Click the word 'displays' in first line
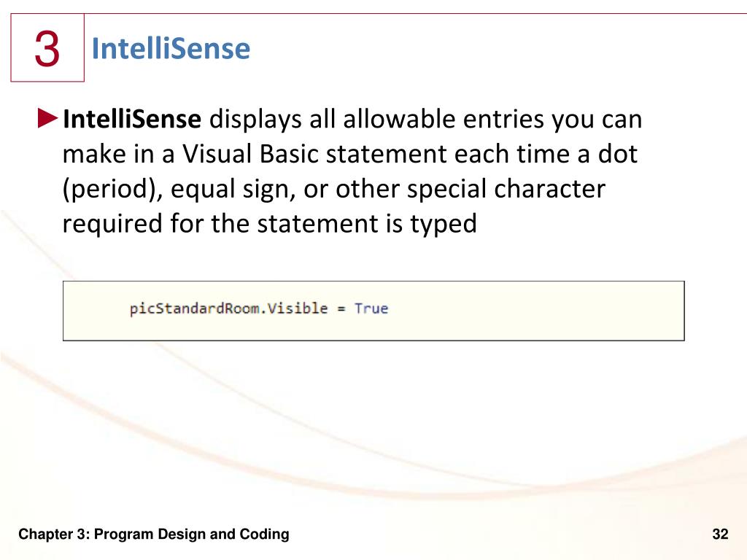 [255, 119]
